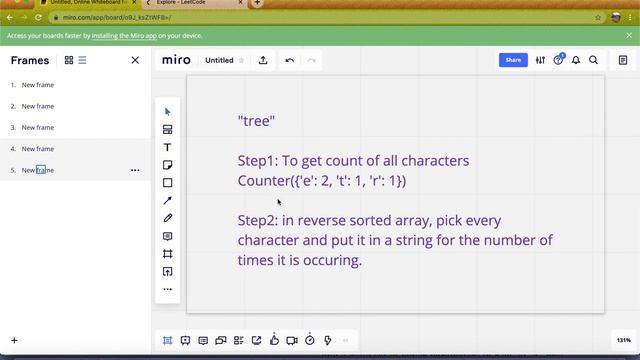This screenshot has height=360, width=640.
Task: Select the Step2 reverse sorted array text
Action: point(395,240)
